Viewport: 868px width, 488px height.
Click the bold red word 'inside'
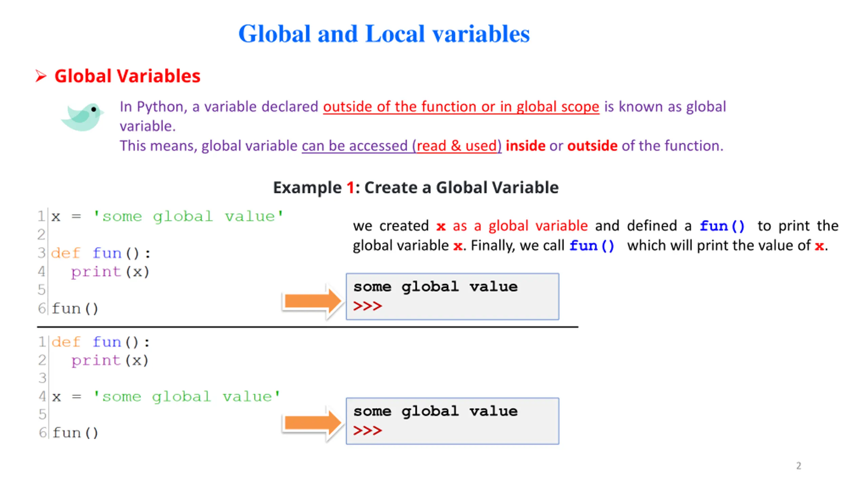pos(526,146)
